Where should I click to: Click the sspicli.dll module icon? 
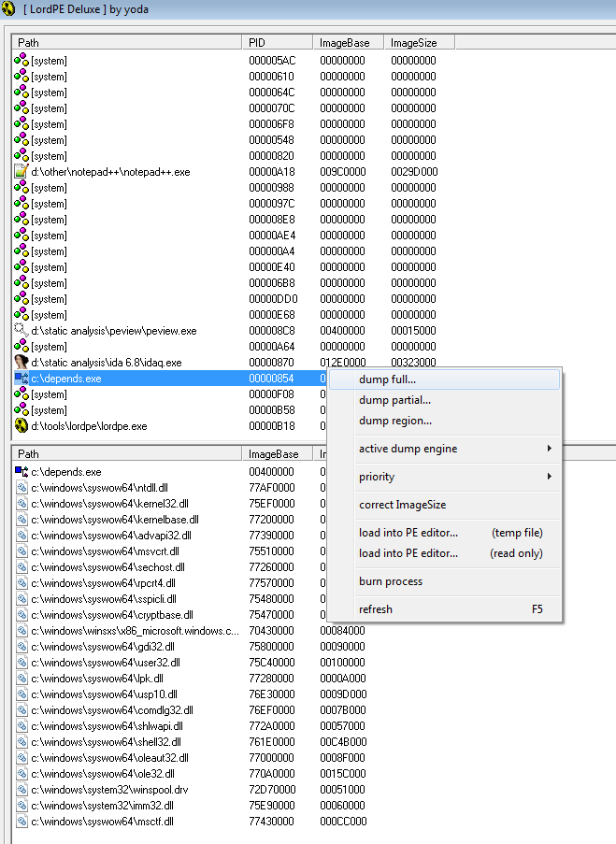21,598
